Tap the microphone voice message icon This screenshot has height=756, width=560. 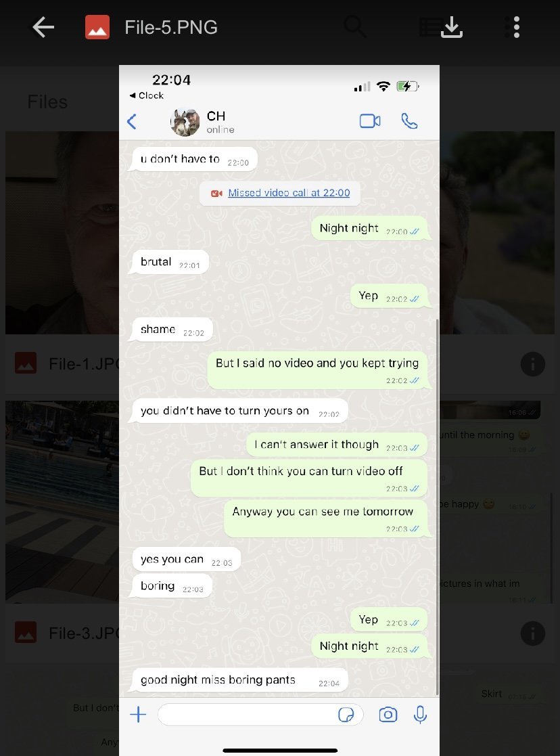(x=420, y=715)
